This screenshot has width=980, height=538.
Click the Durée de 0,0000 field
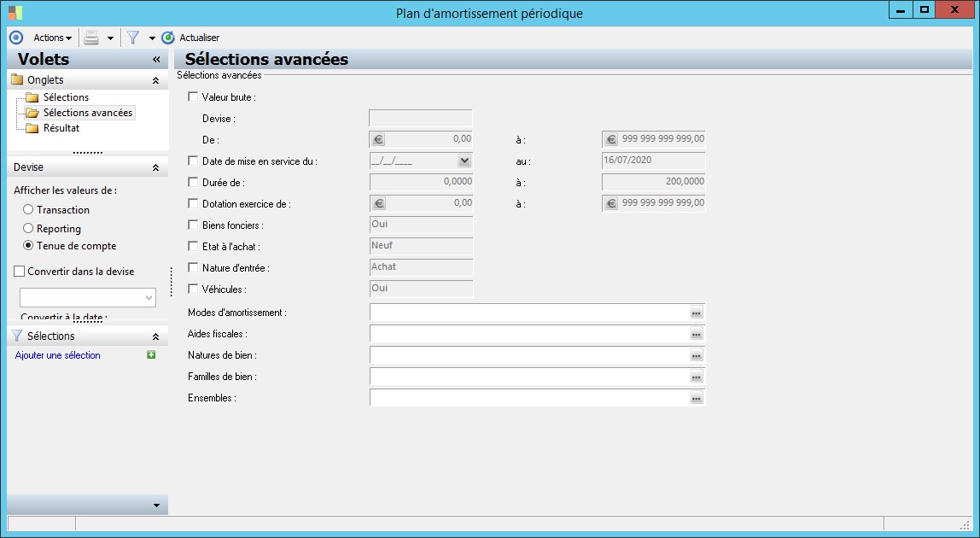(421, 182)
